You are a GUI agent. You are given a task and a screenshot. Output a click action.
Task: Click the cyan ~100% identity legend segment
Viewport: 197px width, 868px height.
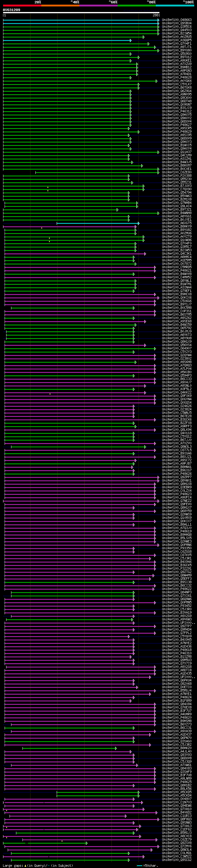pyautogui.click(x=175, y=6)
